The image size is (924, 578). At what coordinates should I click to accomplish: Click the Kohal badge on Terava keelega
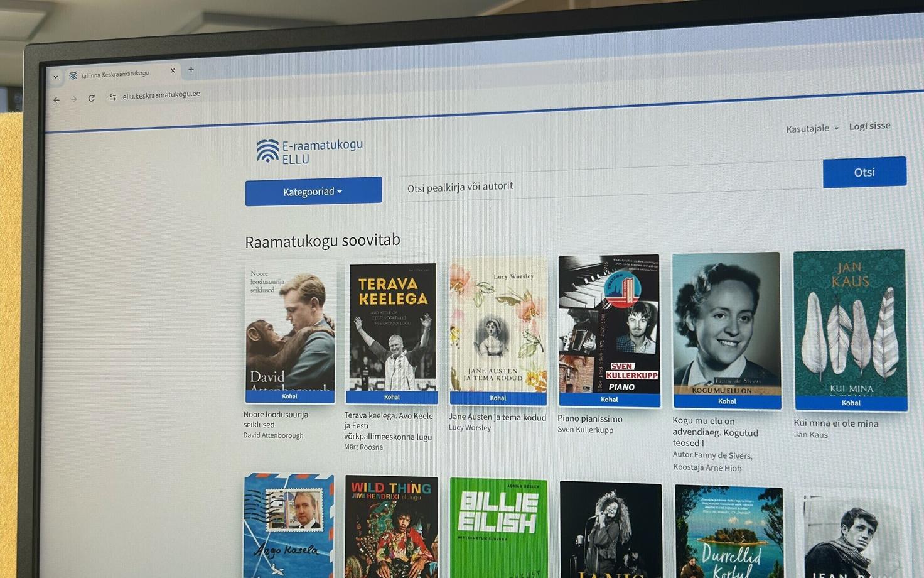point(392,397)
